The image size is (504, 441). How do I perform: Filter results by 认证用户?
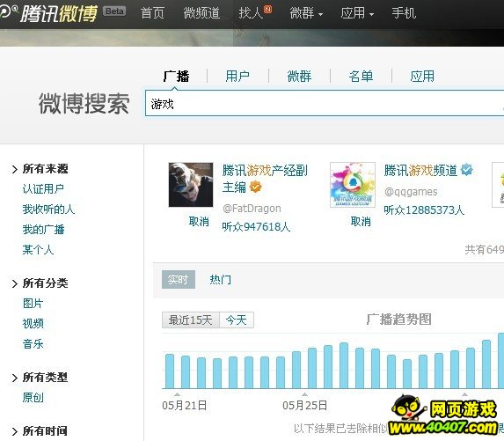(43, 189)
